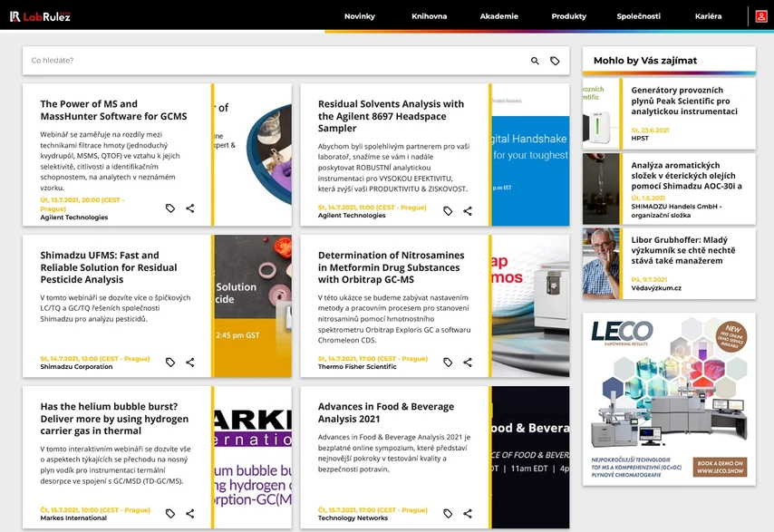774x532 pixels.
Task: Bookmark the helium bubble burst webinar
Action: click(170, 513)
